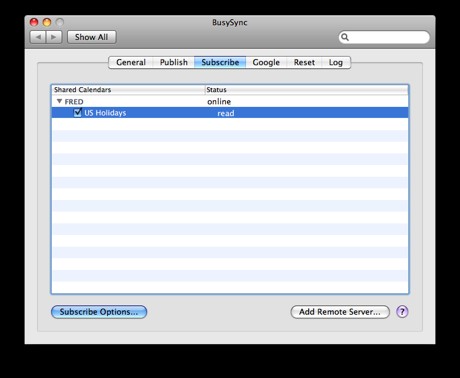
Task: Select the Subscribe tab
Action: tap(220, 62)
